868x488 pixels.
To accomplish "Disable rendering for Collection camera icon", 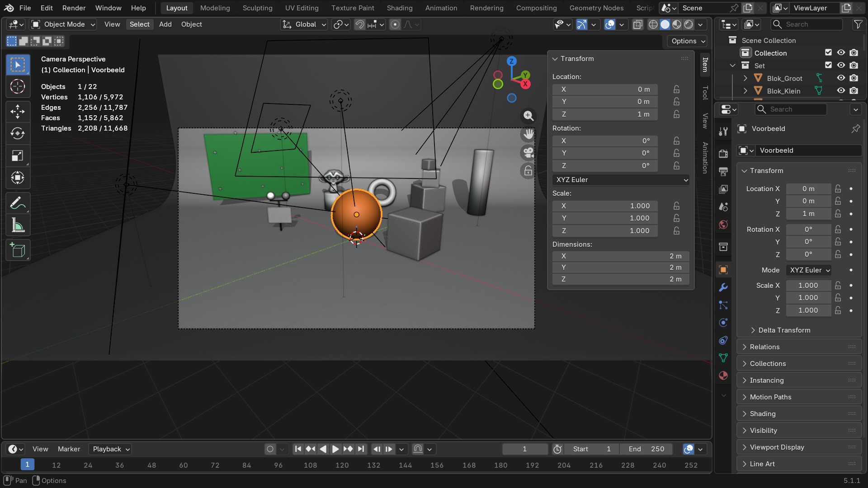I will 854,53.
